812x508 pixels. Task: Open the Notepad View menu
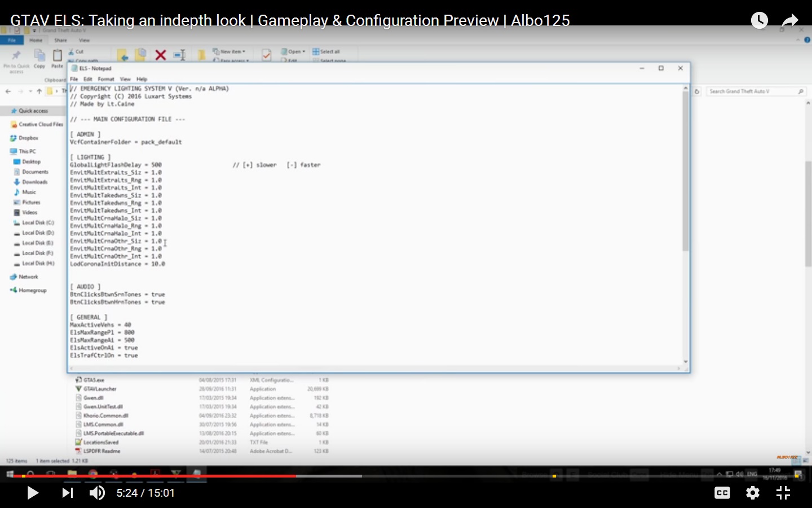pyautogui.click(x=125, y=79)
